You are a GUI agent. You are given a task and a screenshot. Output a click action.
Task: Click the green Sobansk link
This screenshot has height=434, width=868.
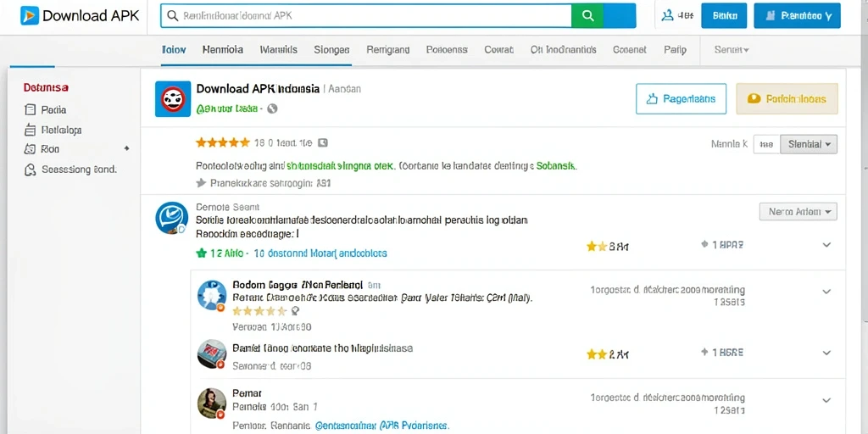coord(557,165)
